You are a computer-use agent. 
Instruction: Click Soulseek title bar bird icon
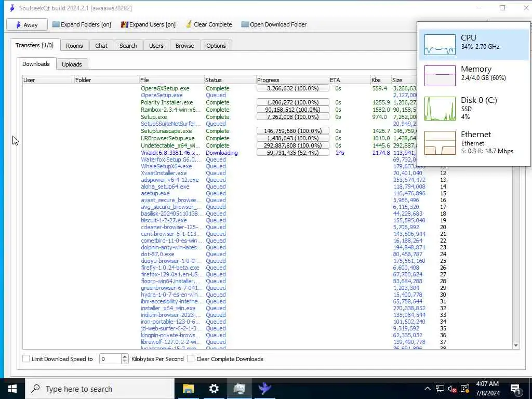click(12, 8)
